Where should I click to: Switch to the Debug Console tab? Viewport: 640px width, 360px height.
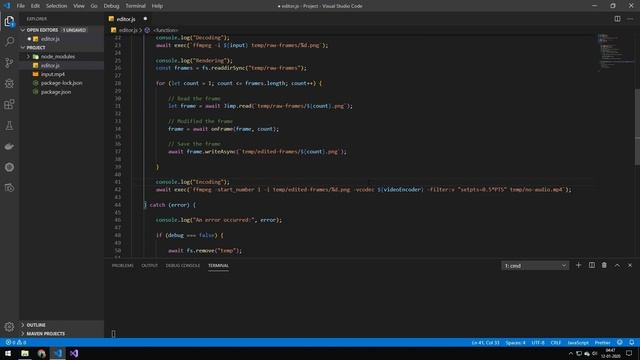[183, 265]
